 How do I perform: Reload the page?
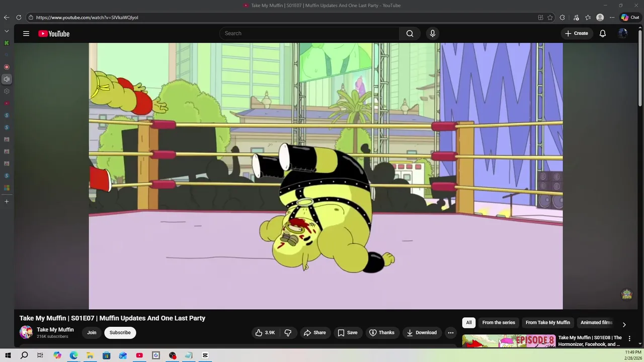click(19, 18)
